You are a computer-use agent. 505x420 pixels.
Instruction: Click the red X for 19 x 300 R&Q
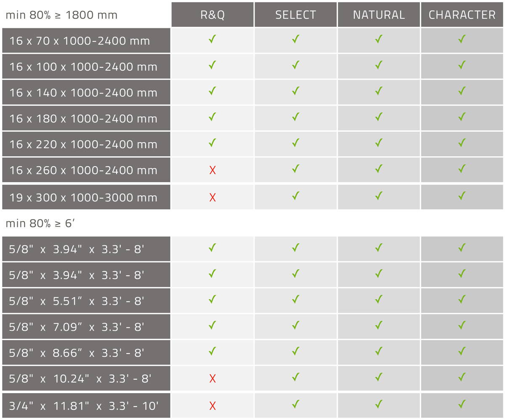[x=213, y=197]
